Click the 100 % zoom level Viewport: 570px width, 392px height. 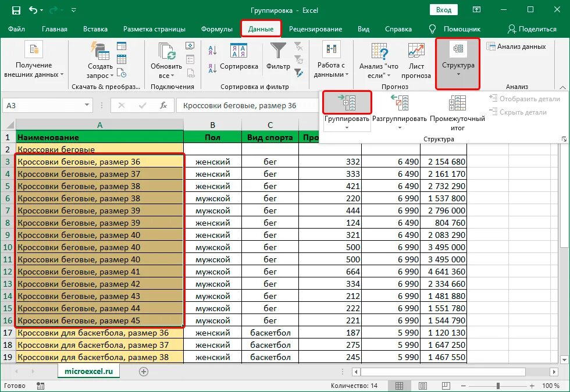(550, 386)
